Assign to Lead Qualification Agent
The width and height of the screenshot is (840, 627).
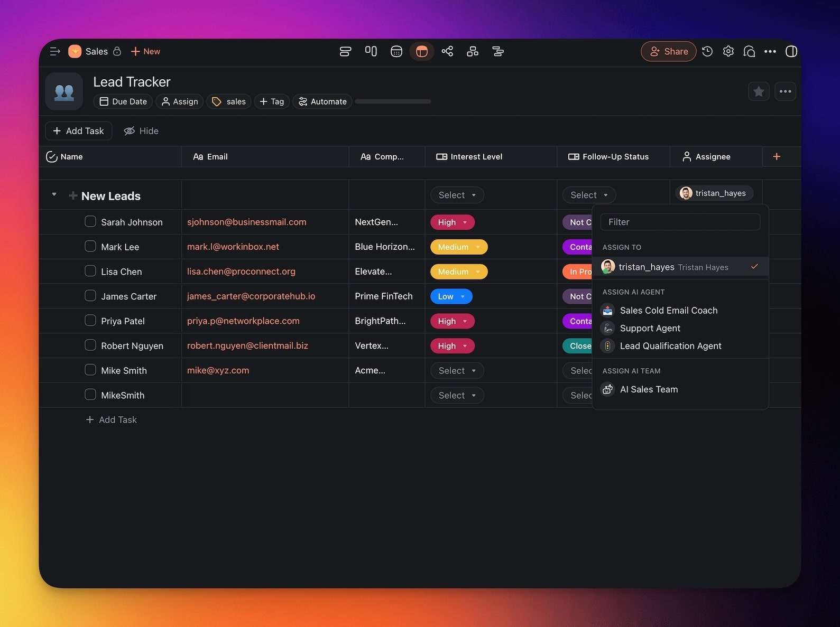click(x=670, y=346)
